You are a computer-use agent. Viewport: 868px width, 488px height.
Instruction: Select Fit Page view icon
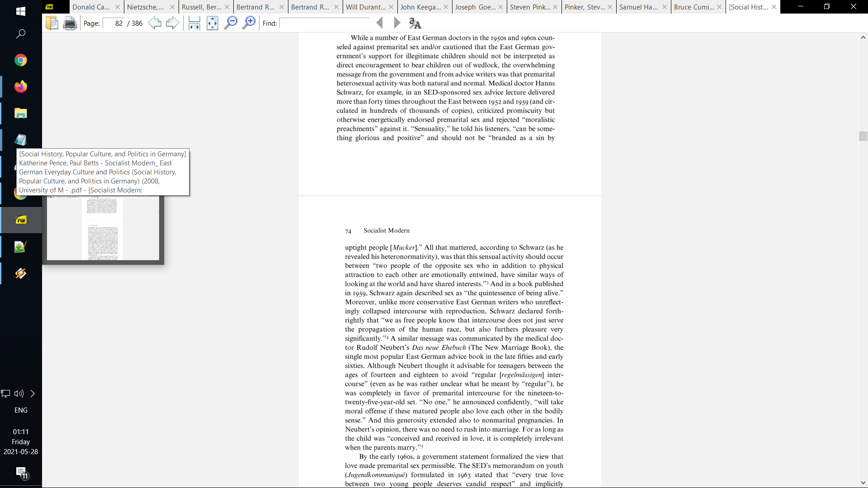(212, 23)
